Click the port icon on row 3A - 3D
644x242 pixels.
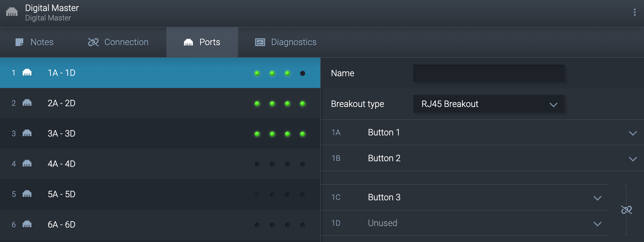(x=27, y=133)
